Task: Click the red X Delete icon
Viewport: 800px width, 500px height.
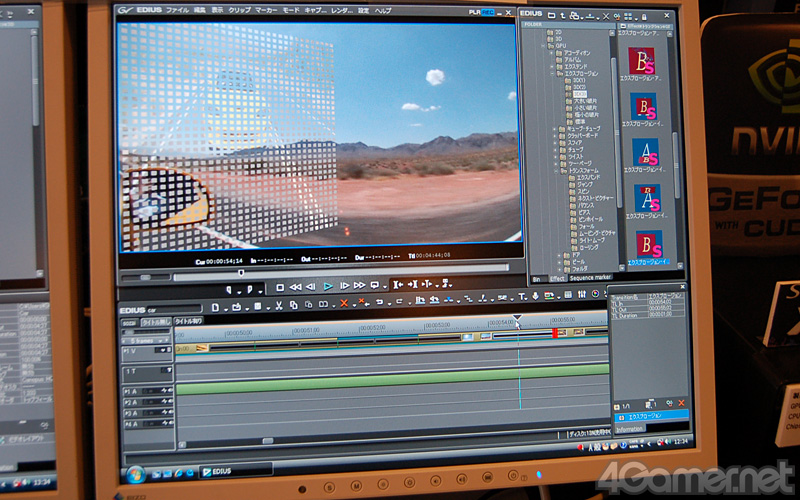Action: [344, 304]
